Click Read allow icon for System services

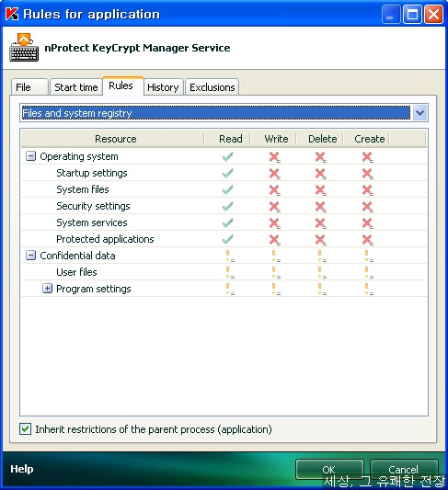click(x=227, y=222)
